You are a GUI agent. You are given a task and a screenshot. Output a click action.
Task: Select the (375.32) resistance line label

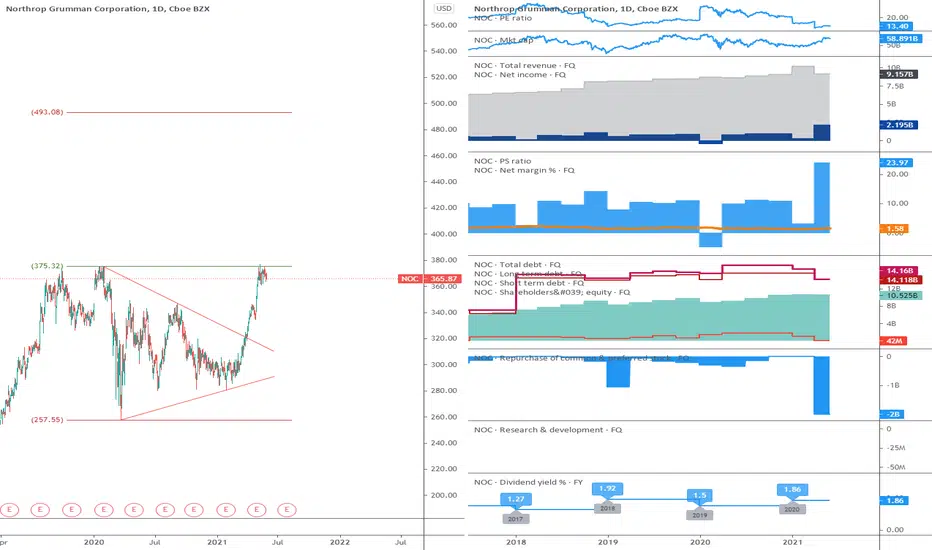click(47, 266)
